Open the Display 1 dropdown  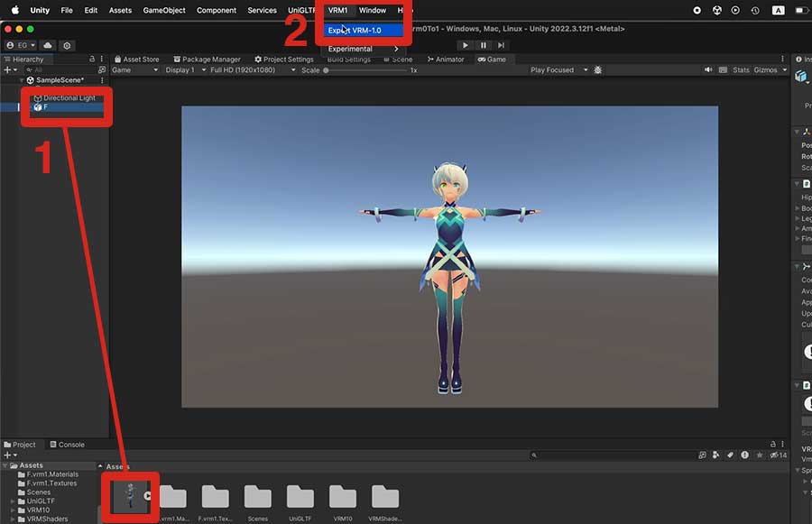tap(185, 70)
